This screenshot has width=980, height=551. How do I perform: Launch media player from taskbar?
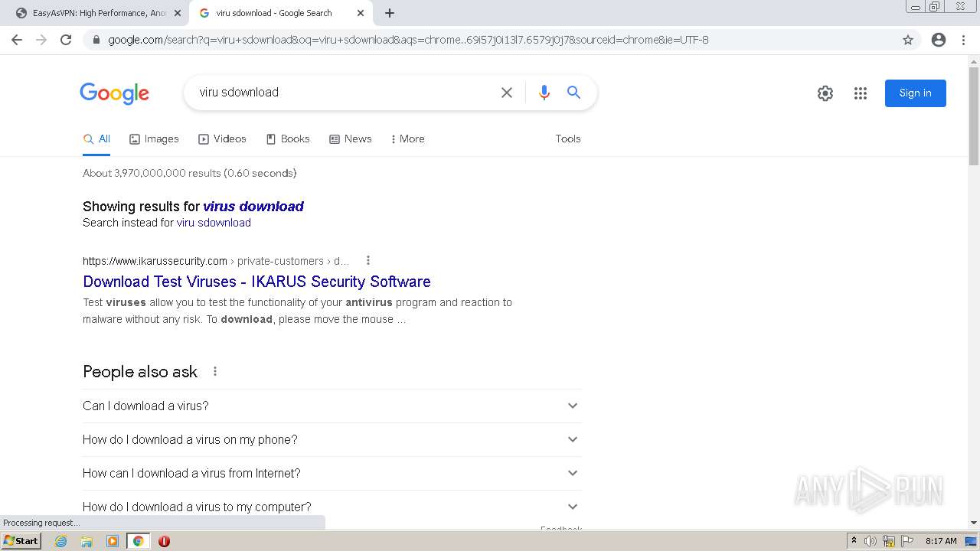[x=113, y=541]
